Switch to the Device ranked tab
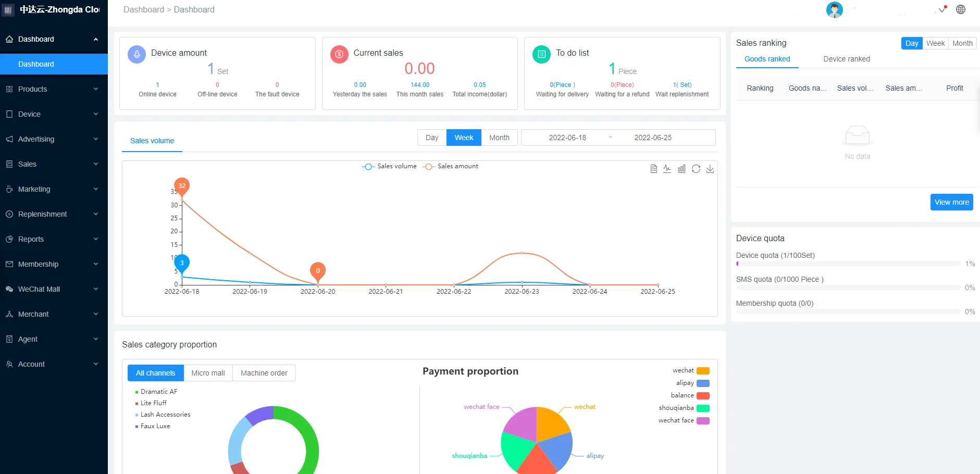980x474 pixels. coord(846,59)
